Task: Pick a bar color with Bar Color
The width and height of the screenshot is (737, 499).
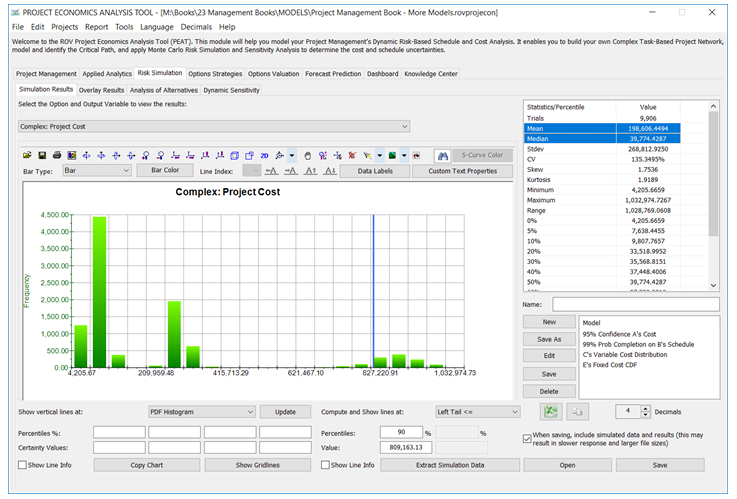Action: (165, 170)
